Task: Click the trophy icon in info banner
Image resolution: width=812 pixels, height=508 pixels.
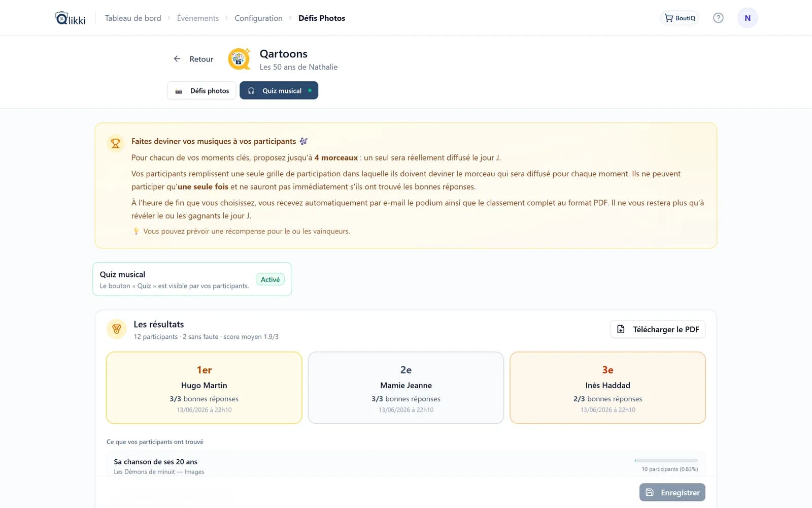Action: click(x=116, y=143)
